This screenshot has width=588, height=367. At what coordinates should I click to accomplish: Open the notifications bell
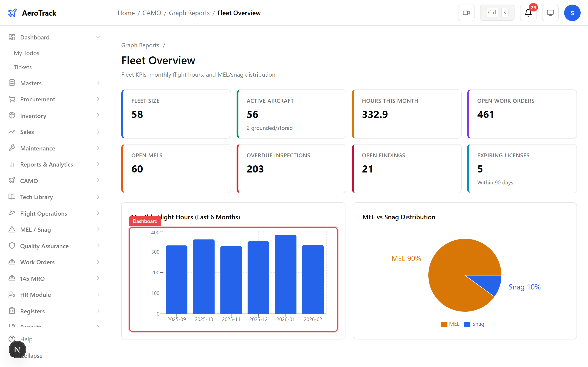[528, 13]
